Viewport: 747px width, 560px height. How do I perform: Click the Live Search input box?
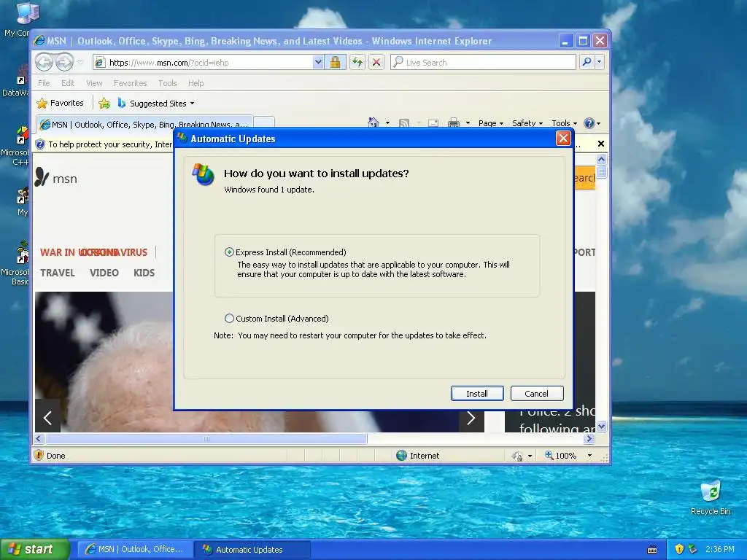[x=483, y=63]
